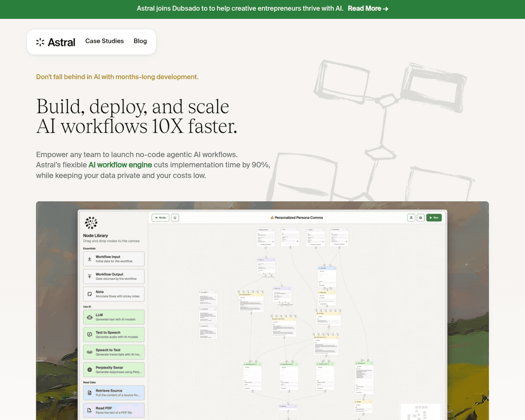525x420 pixels.
Task: Select the Read PDF node card
Action: [x=114, y=410]
